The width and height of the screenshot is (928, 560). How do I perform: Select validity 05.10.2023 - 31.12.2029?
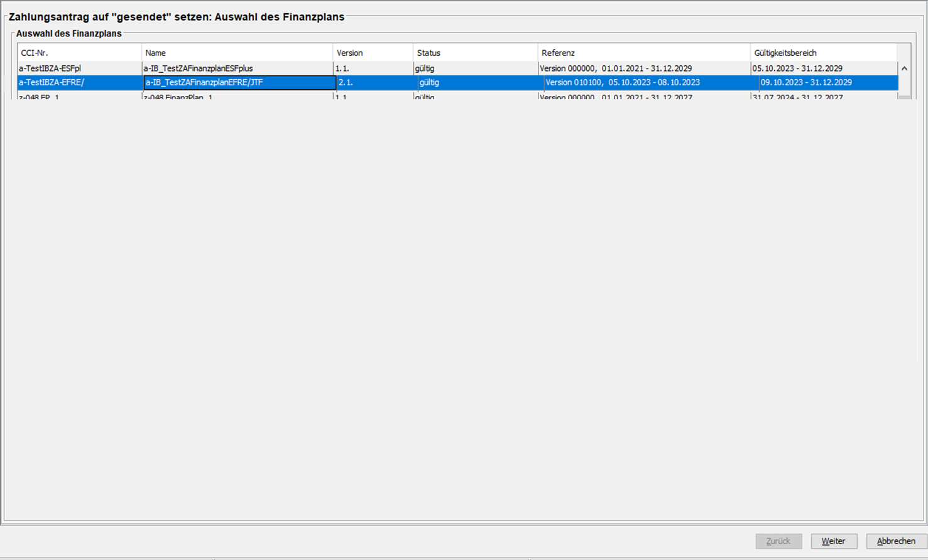click(x=824, y=68)
